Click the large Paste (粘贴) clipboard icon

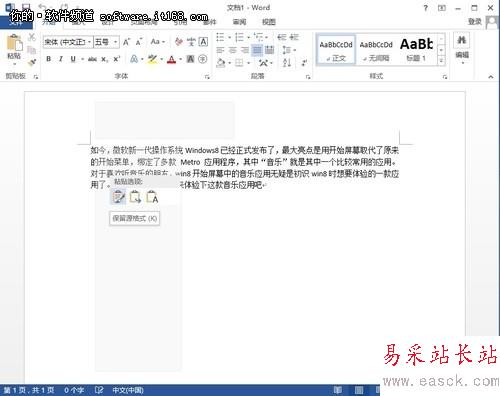(14, 43)
